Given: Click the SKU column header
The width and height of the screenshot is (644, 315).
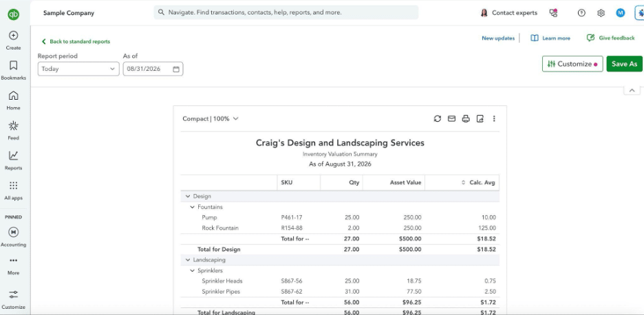Looking at the screenshot, I should click(x=299, y=182).
